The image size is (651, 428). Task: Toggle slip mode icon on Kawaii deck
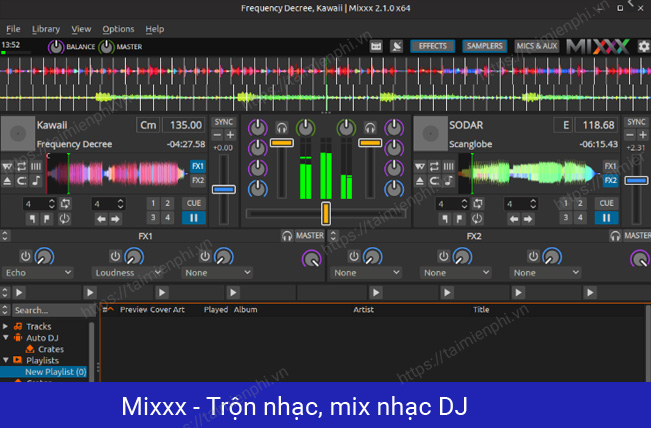pos(7,166)
